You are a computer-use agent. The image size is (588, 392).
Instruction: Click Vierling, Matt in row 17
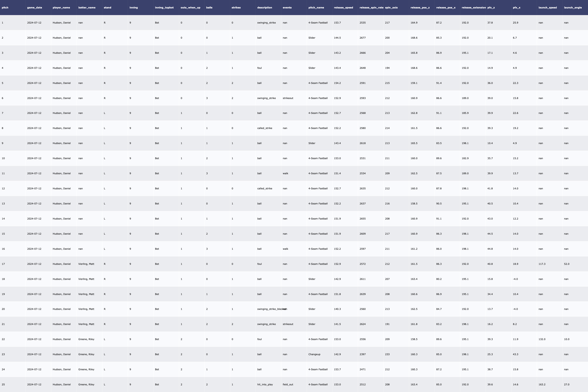(86, 264)
